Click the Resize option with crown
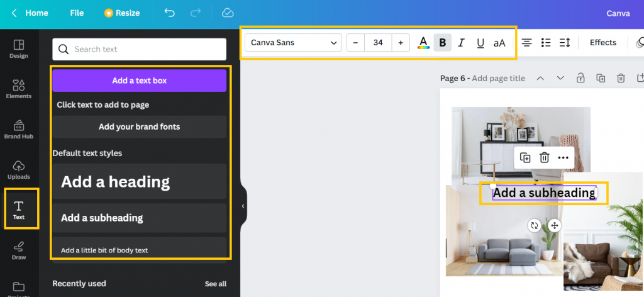 tap(122, 13)
